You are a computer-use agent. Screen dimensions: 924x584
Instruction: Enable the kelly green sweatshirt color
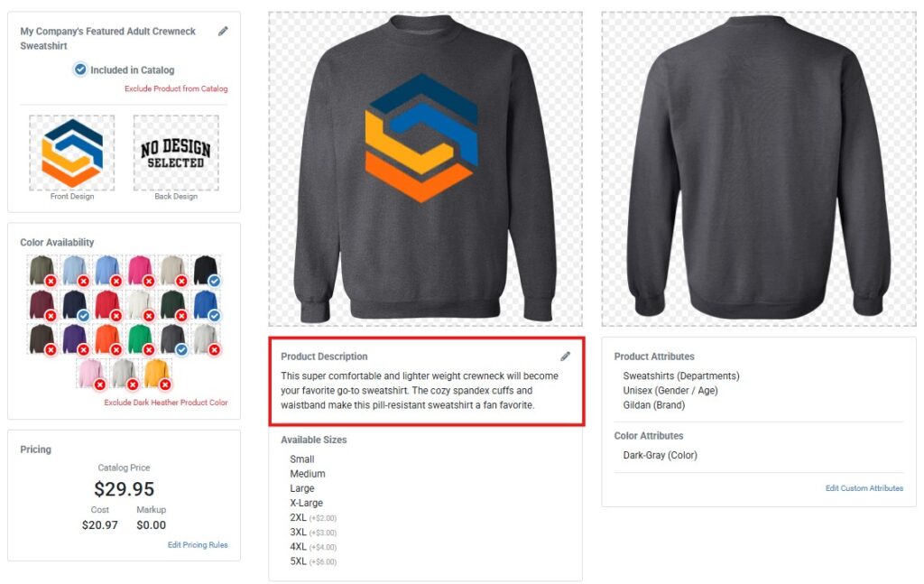(141, 340)
